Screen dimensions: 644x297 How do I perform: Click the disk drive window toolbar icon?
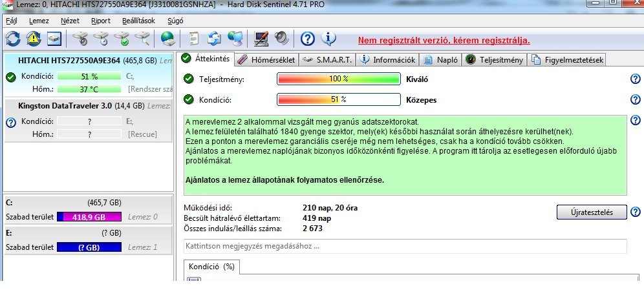pos(54,39)
